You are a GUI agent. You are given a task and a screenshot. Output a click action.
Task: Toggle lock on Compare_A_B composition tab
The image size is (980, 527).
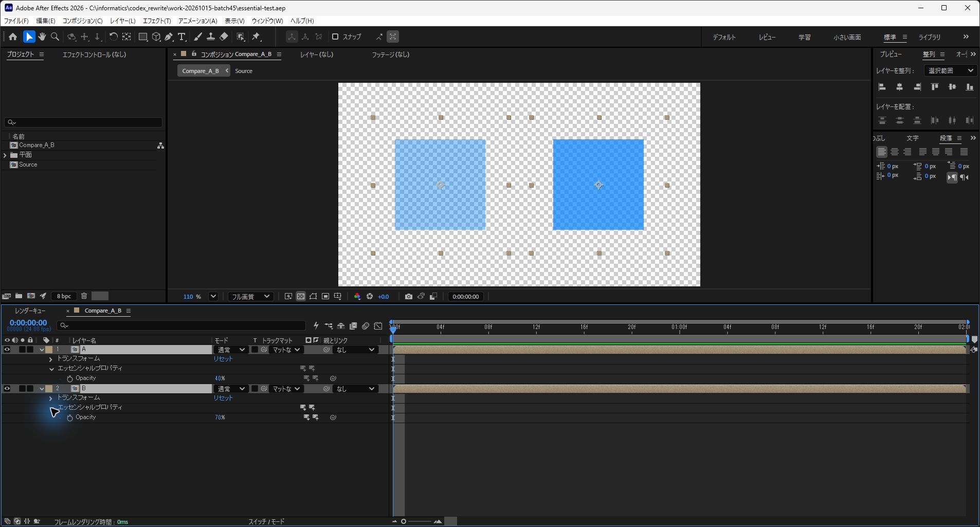[194, 54]
